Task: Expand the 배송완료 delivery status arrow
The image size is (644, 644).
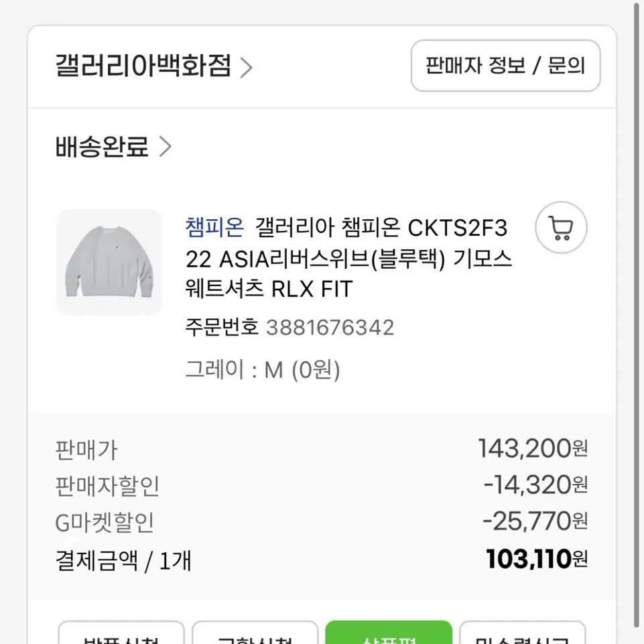Action: (165, 147)
